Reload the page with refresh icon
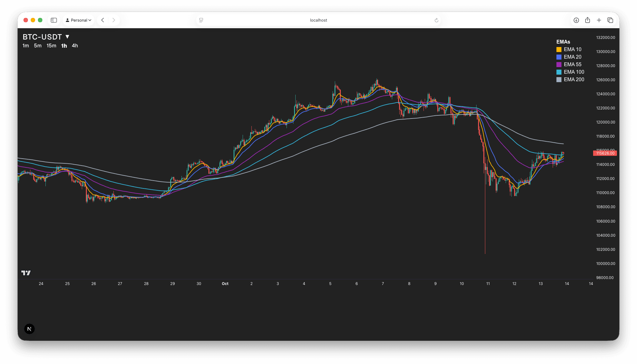The height and width of the screenshot is (364, 637). [436, 20]
